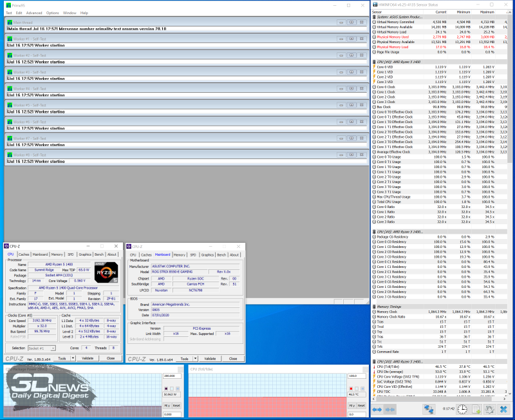Open Edit menu in Prime95
Screen dimensions: 515x420
[x=19, y=13]
